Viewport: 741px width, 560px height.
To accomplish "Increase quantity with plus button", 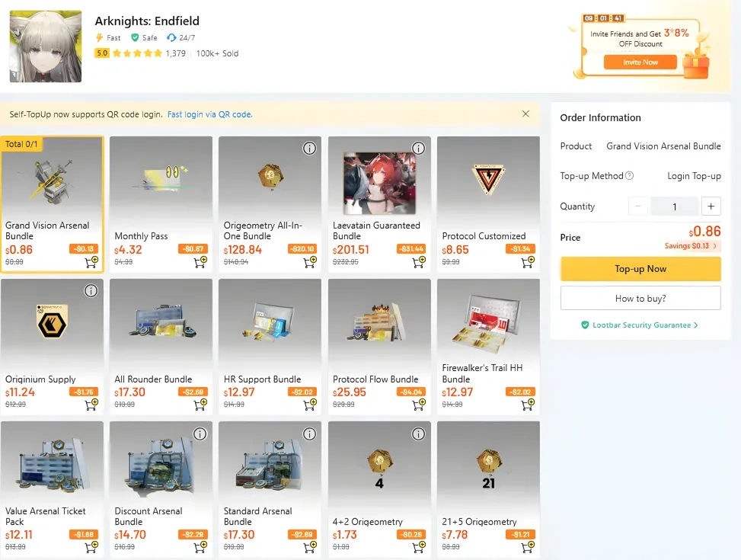I will (711, 206).
